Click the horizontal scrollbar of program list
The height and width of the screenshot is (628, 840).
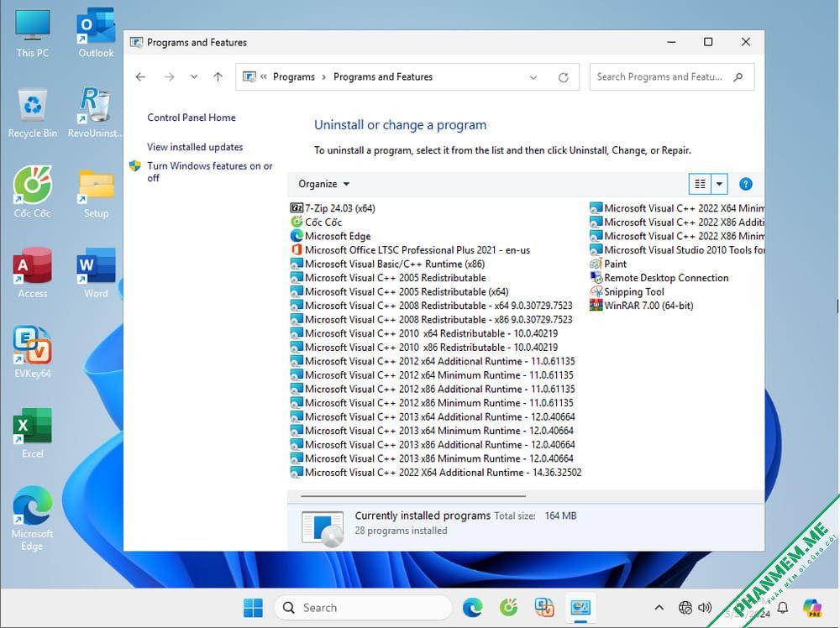coord(413,496)
